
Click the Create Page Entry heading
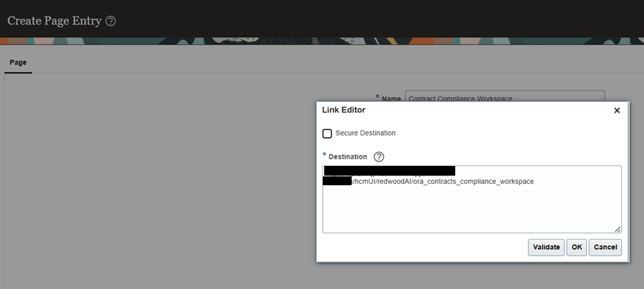pos(54,21)
